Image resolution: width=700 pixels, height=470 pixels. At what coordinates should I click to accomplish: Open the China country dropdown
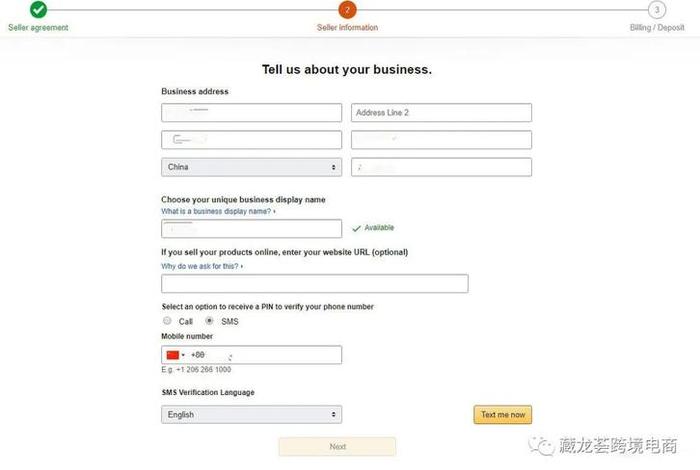(x=251, y=167)
